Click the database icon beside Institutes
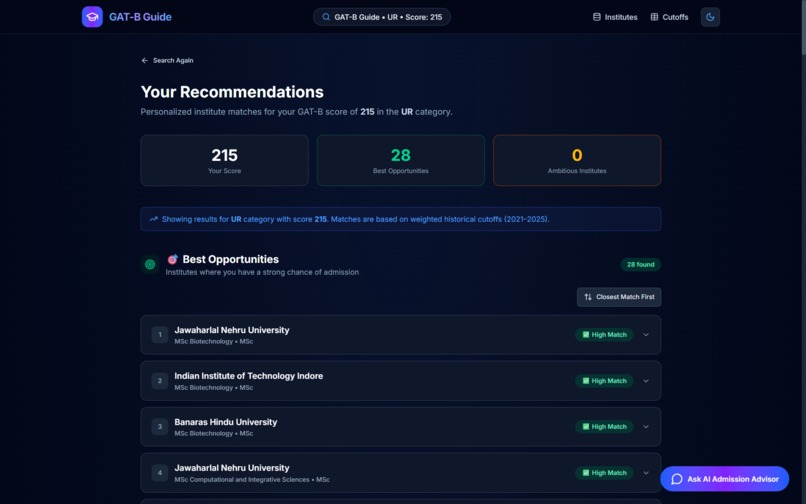 click(x=597, y=17)
